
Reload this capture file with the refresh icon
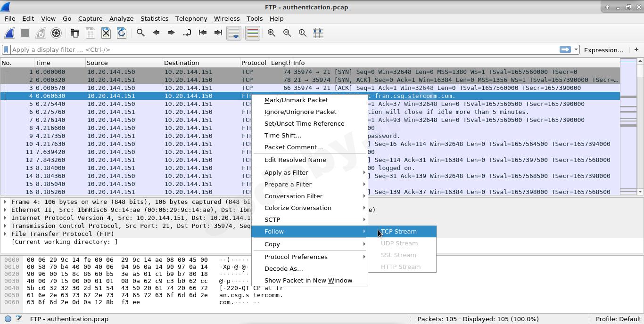[x=121, y=33]
